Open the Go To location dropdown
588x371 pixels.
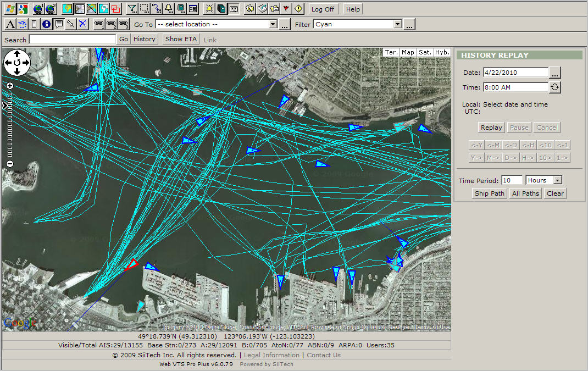(x=217, y=24)
